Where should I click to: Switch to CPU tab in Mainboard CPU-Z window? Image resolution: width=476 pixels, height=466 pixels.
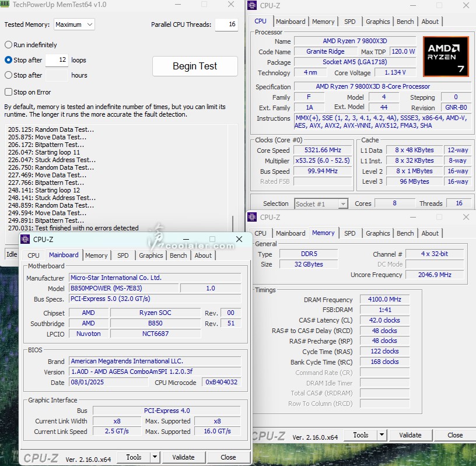pyautogui.click(x=33, y=255)
